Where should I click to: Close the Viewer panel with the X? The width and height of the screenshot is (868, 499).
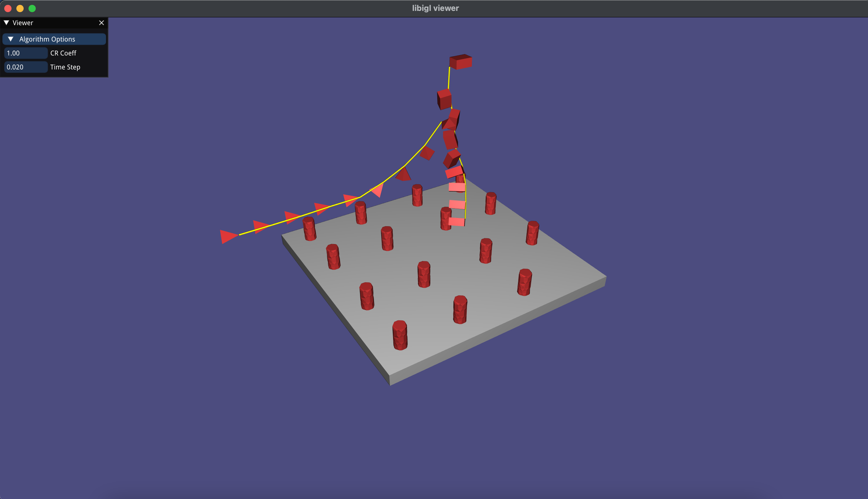102,23
